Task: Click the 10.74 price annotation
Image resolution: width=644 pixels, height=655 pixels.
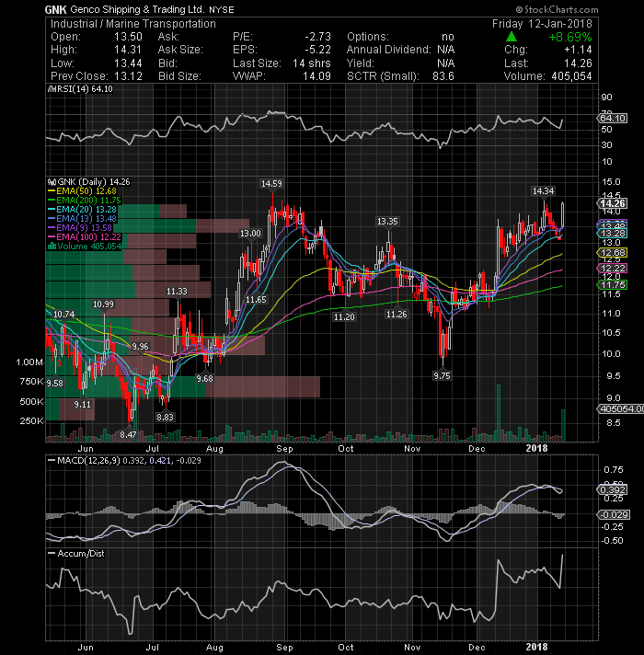Action: point(63,314)
